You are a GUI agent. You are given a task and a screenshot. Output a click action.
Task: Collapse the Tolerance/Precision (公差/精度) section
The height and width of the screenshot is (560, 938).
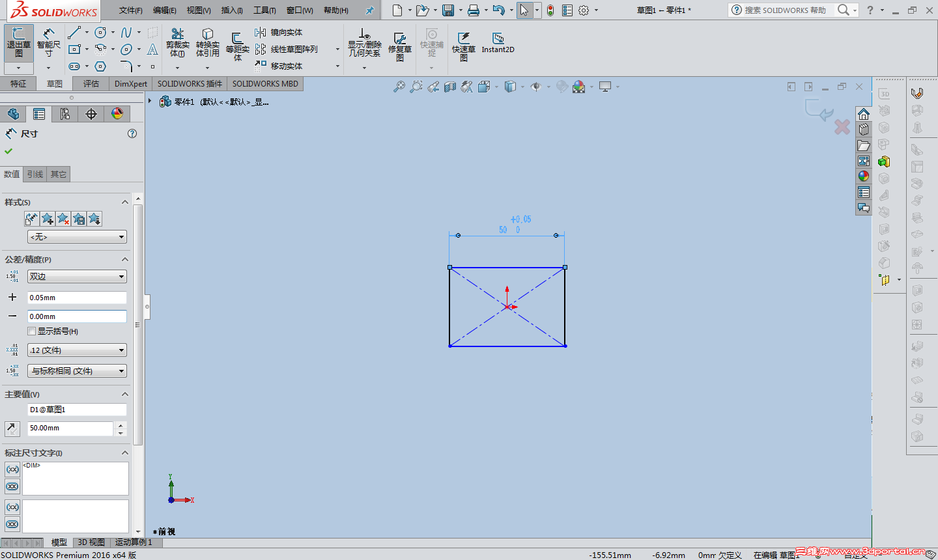pyautogui.click(x=125, y=260)
